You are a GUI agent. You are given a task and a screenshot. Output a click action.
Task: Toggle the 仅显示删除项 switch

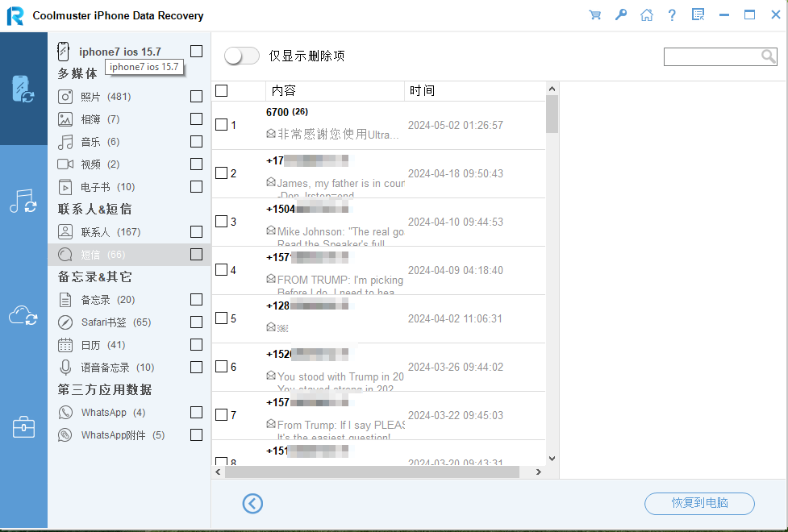pos(242,56)
